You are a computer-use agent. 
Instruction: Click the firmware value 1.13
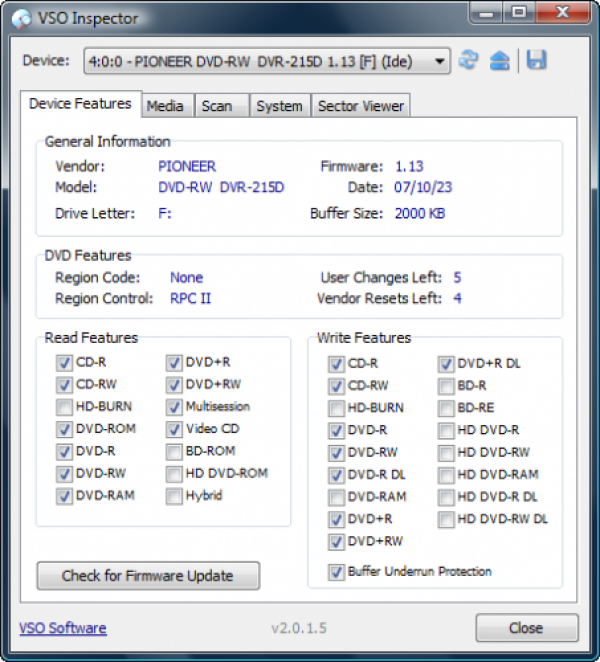click(x=409, y=166)
